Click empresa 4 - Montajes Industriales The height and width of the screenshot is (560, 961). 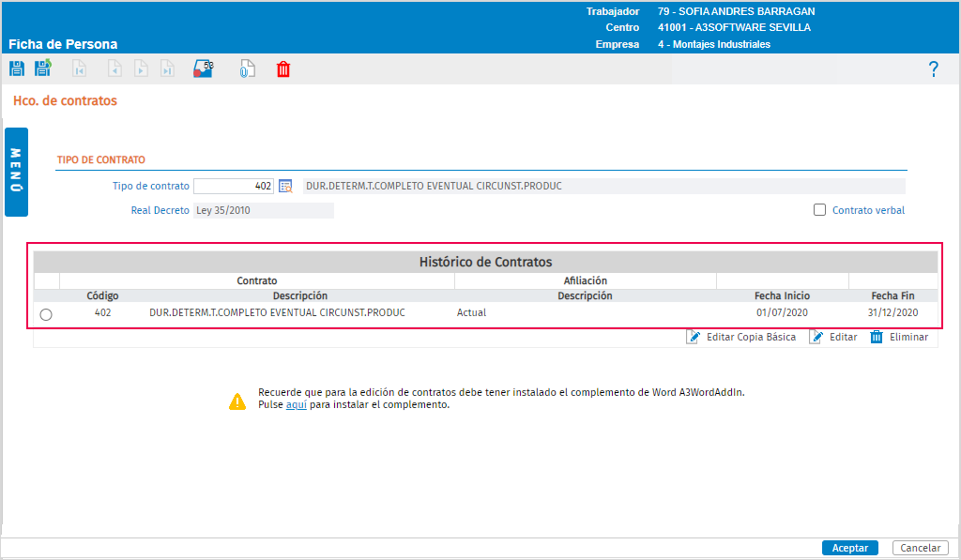[x=714, y=44]
